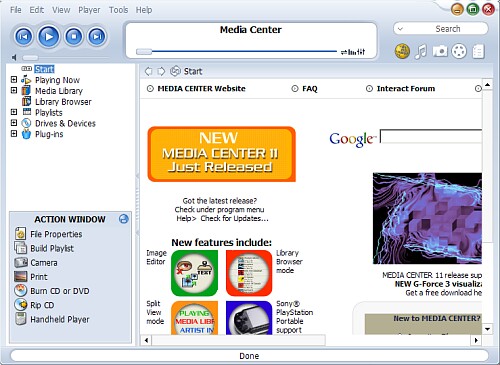Open the MEDIA CENTER Website link

click(x=201, y=88)
